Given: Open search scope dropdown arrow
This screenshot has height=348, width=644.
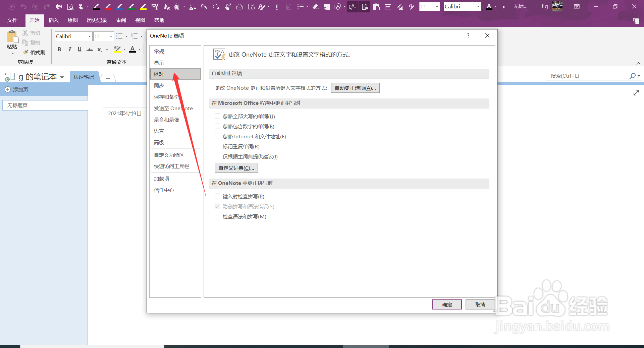Looking at the screenshot, I should click(x=639, y=76).
